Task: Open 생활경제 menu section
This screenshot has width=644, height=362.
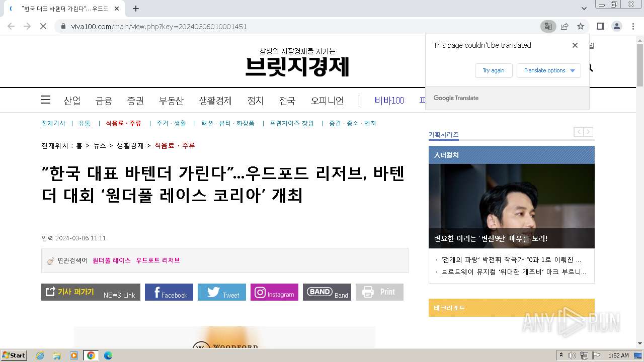Action: pyautogui.click(x=215, y=101)
